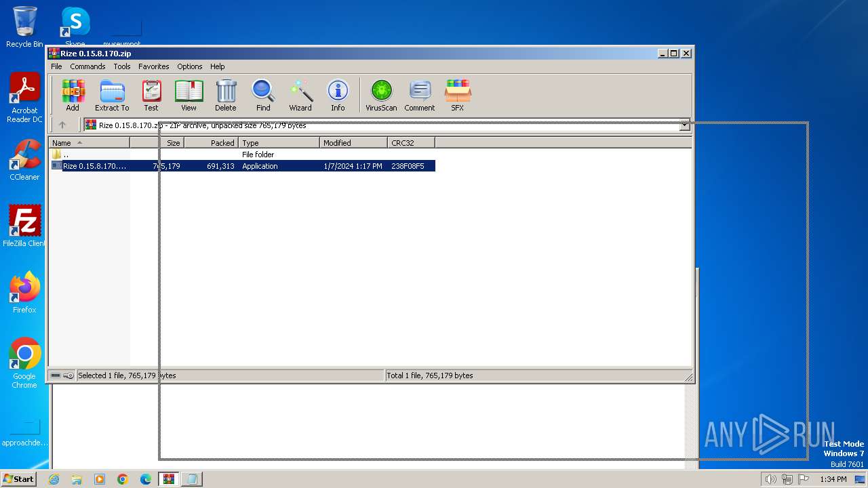
Task: Open Internet Explorer from the taskbar
Action: [54, 479]
